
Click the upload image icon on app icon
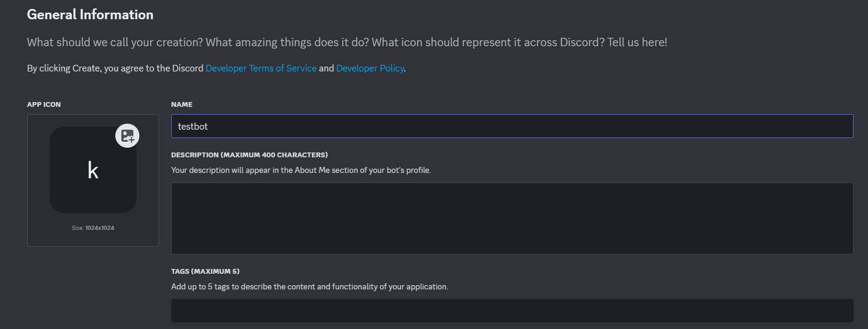point(127,136)
